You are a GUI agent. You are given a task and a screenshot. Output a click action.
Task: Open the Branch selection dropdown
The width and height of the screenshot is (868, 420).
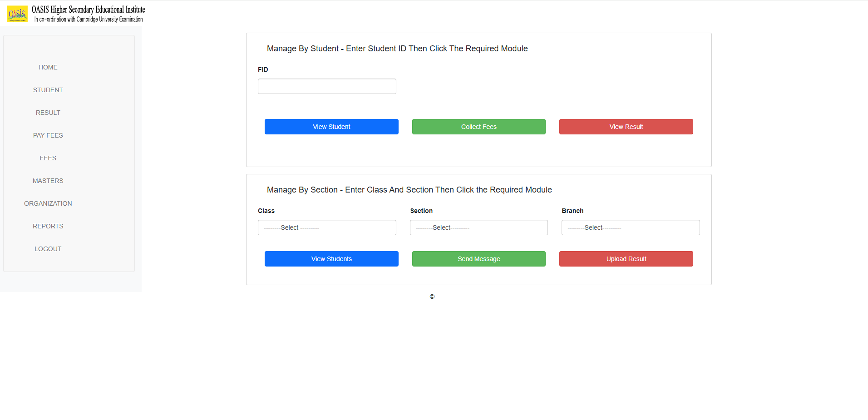click(x=630, y=227)
